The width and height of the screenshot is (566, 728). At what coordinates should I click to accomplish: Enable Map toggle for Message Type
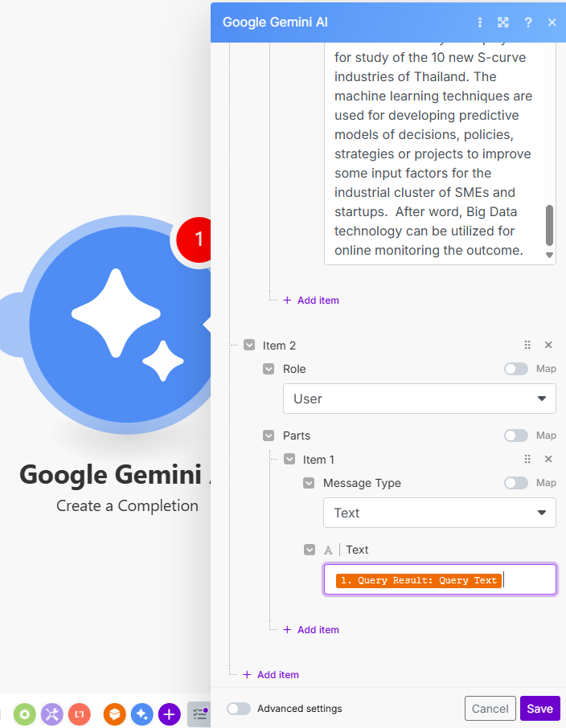[x=516, y=483]
